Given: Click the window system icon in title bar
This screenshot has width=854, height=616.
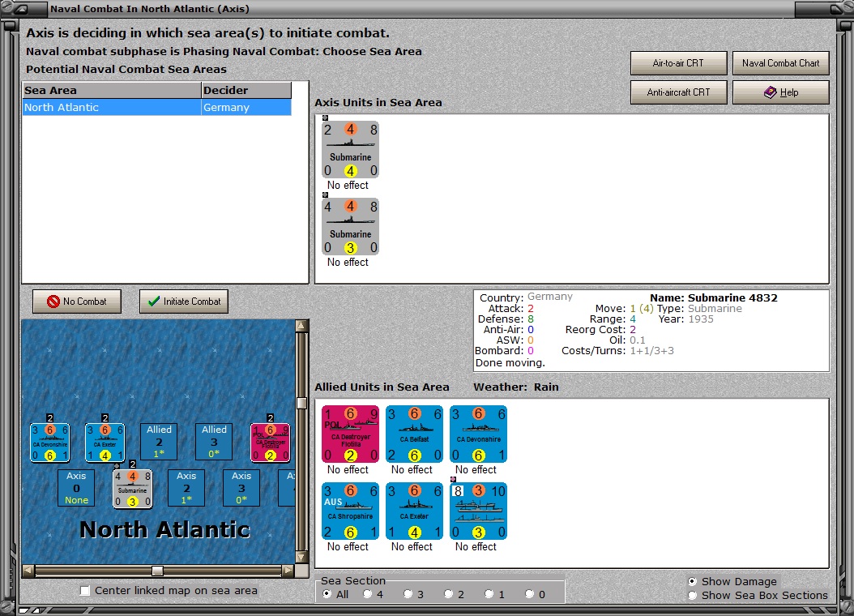Looking at the screenshot, I should pyautogui.click(x=23, y=9).
